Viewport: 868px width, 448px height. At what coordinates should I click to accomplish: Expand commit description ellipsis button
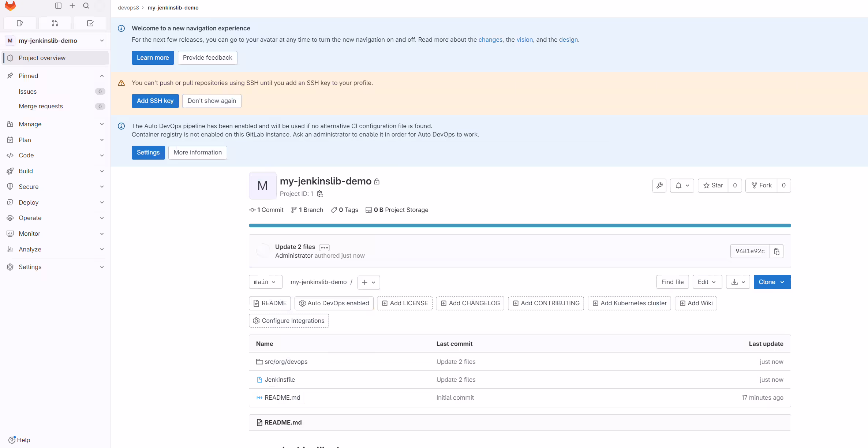[324, 247]
